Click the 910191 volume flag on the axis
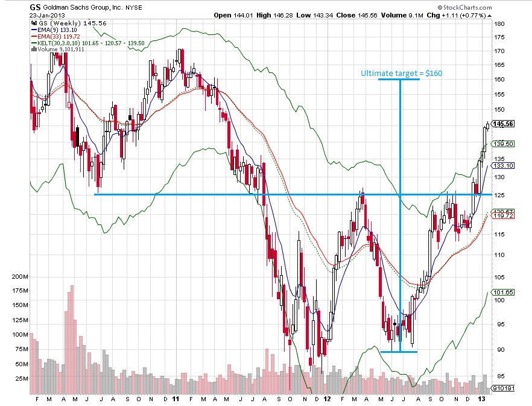This screenshot has width=532, height=406. tap(503, 388)
